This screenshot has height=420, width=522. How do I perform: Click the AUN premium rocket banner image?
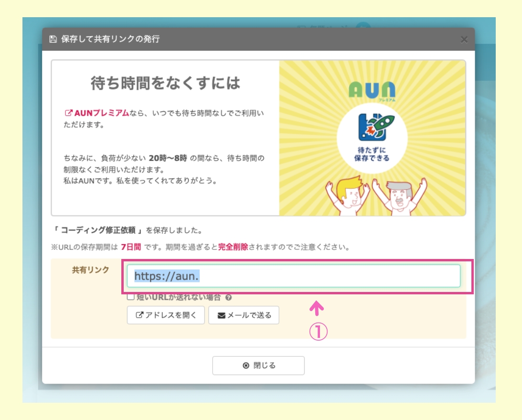tap(372, 138)
